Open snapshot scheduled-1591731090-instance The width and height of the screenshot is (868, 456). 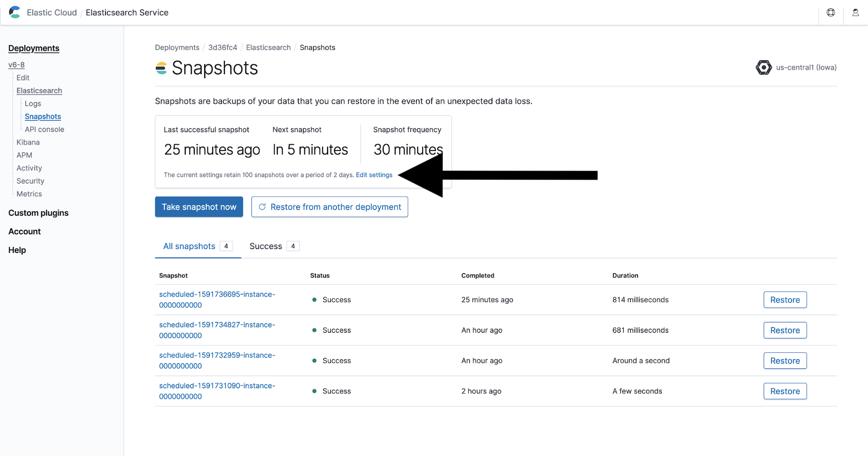[217, 390]
